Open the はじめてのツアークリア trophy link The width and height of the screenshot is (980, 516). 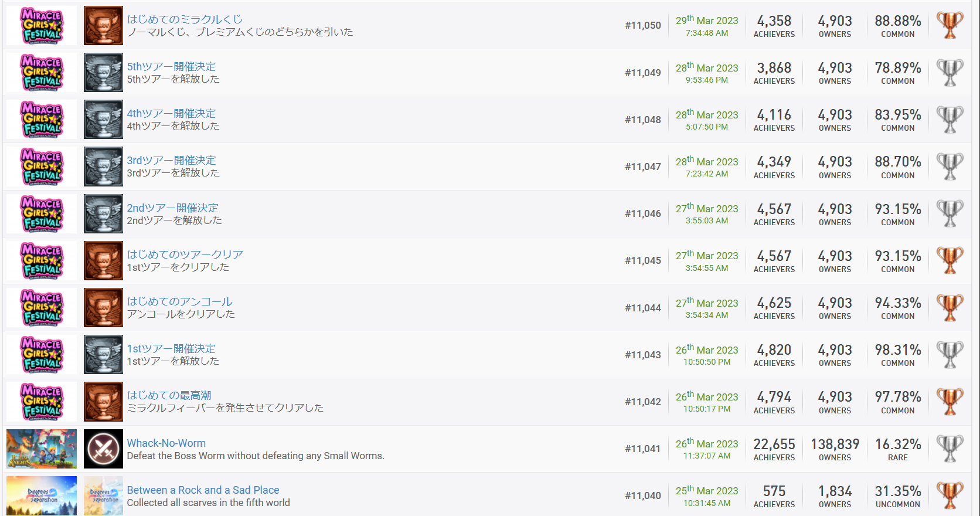185,255
